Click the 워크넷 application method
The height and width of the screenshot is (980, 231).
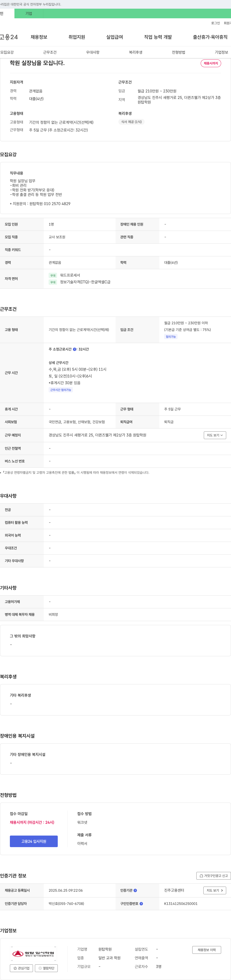pos(82,822)
